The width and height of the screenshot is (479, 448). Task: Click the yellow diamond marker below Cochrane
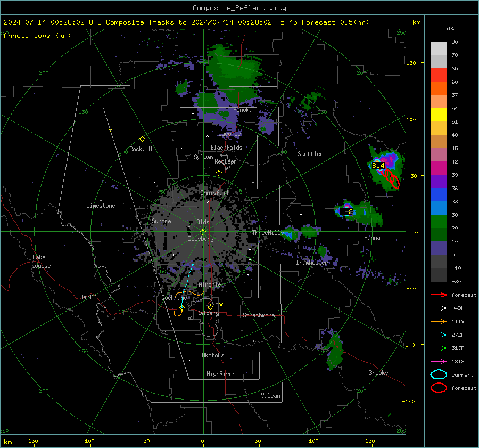coord(182,307)
